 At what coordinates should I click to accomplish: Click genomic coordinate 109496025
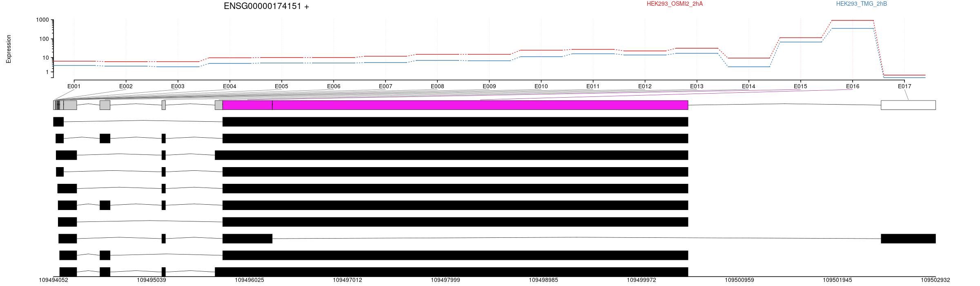pos(249,280)
